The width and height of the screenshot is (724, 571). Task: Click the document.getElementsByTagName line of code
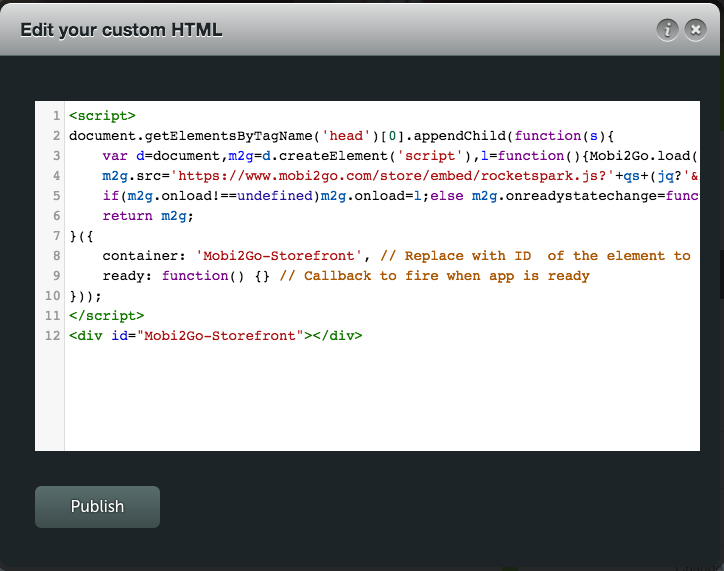point(341,136)
